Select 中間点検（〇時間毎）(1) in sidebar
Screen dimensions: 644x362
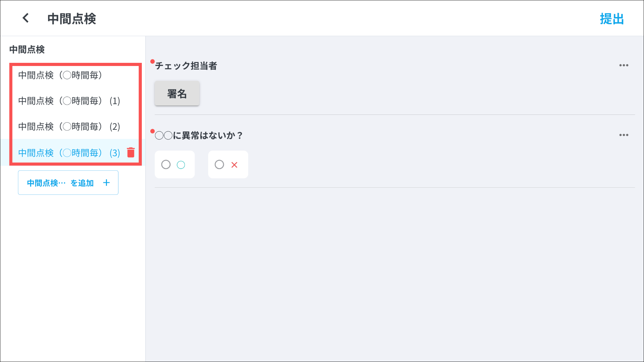[69, 101]
